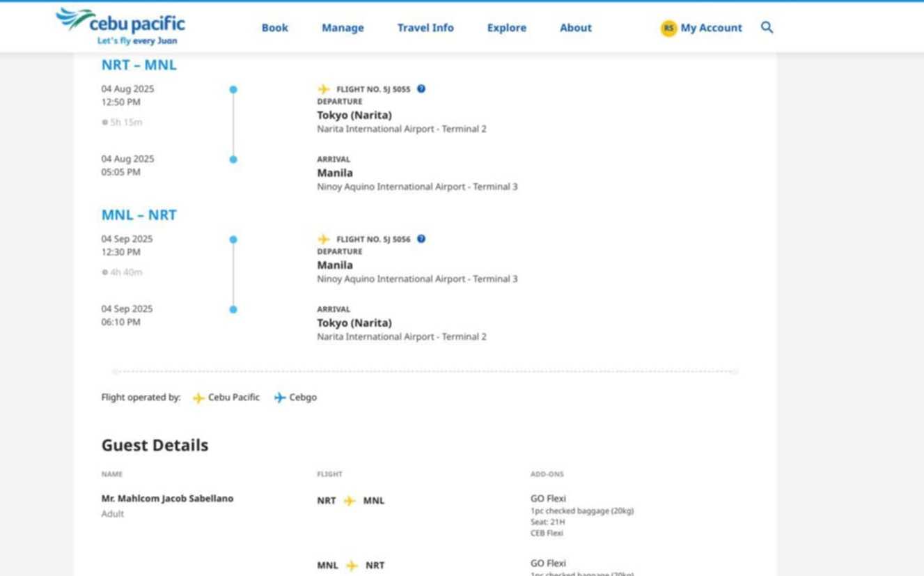Open the Book menu
The image size is (924, 576).
click(274, 28)
